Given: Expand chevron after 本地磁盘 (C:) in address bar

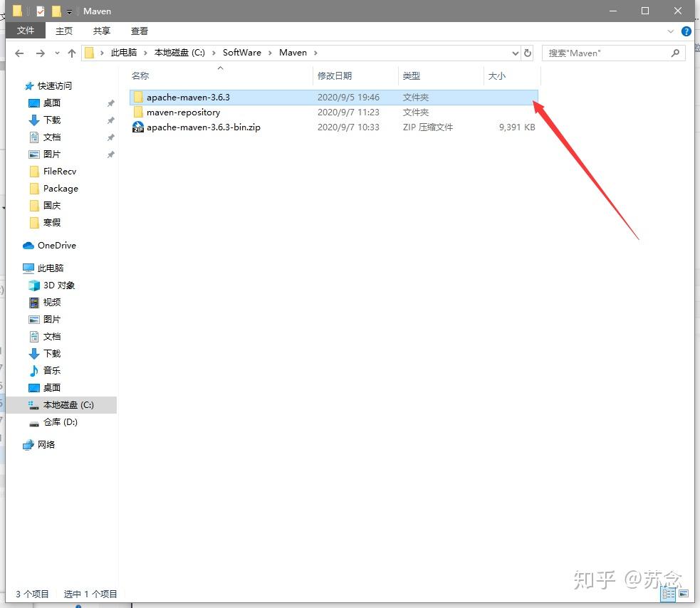Looking at the screenshot, I should coord(214,53).
